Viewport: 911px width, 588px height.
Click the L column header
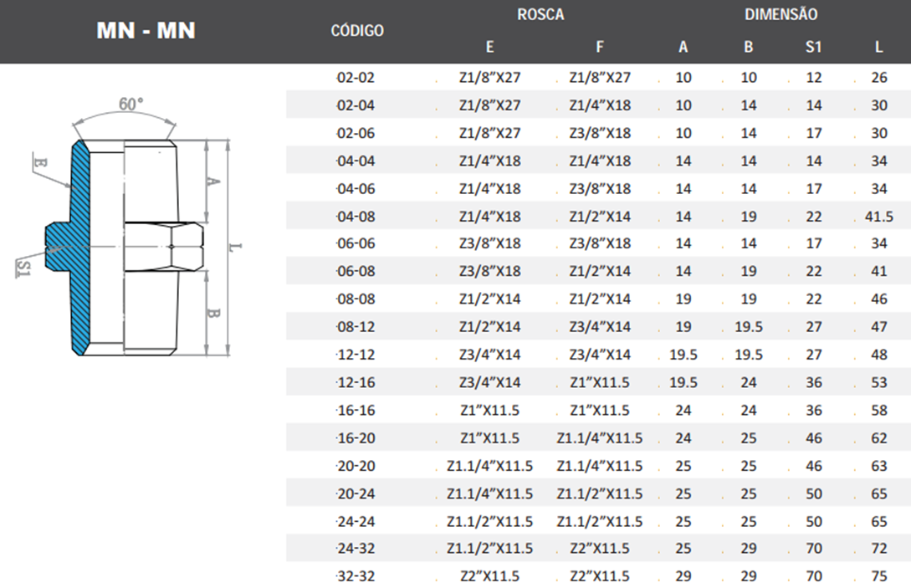(878, 48)
